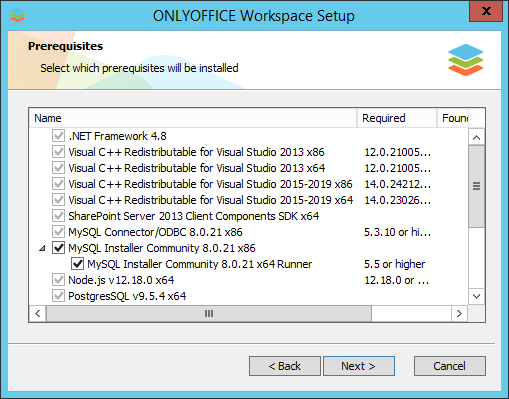
Task: Click the required value '5.3.10 or hi...'
Action: 397,232
